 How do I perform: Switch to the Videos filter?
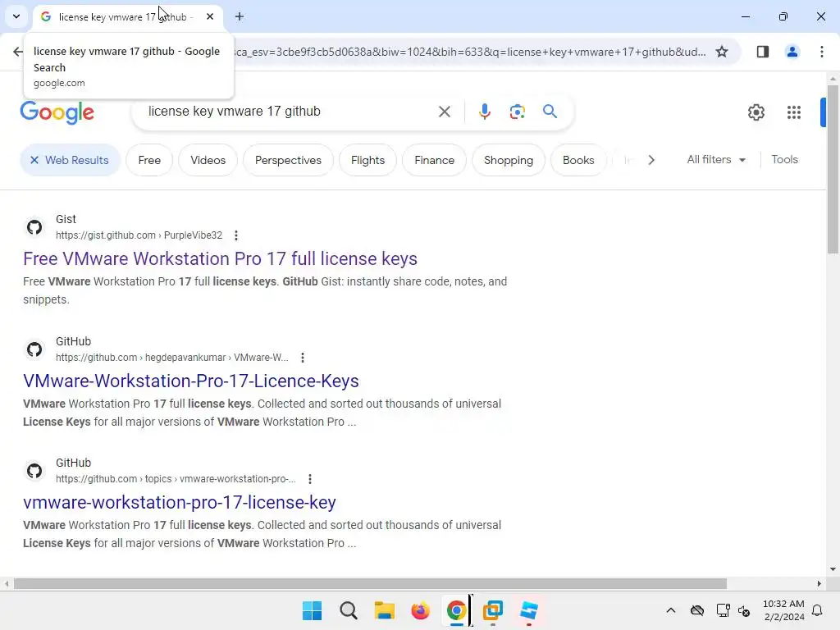coord(208,160)
